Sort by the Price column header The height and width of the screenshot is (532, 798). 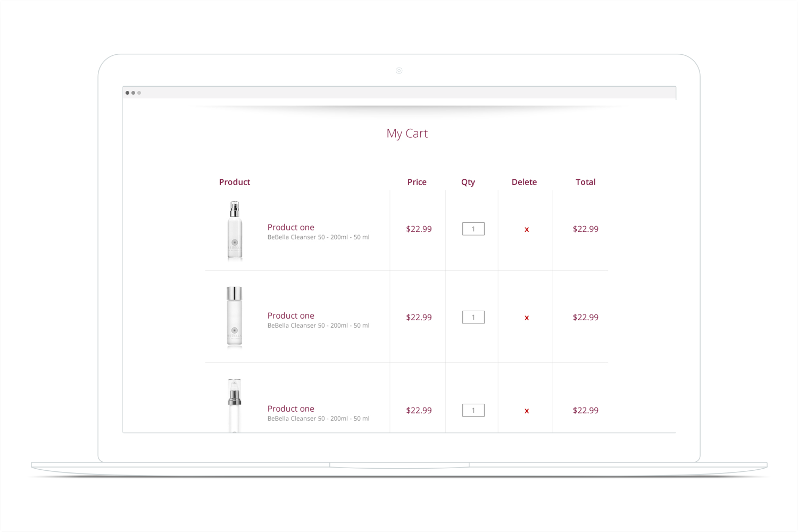coord(417,182)
